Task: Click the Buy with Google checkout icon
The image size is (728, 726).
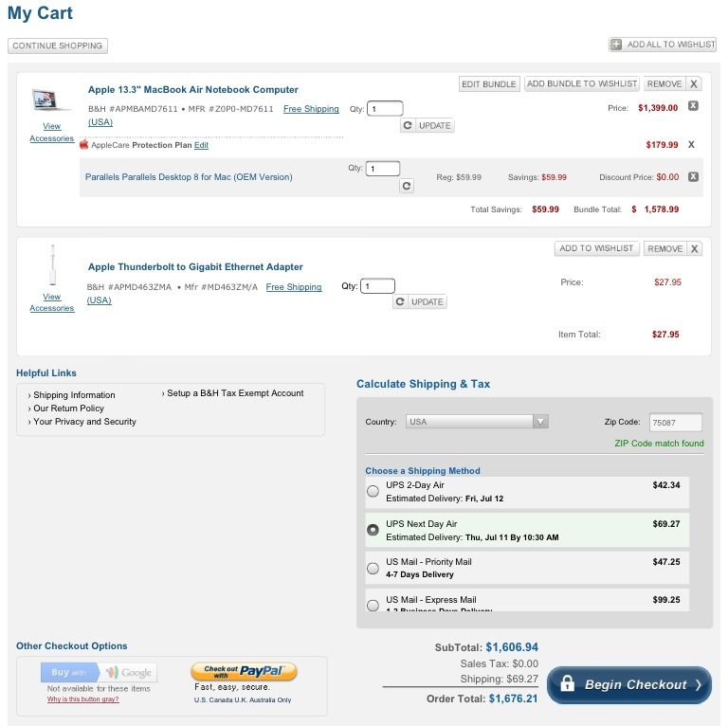Action: pos(99,672)
